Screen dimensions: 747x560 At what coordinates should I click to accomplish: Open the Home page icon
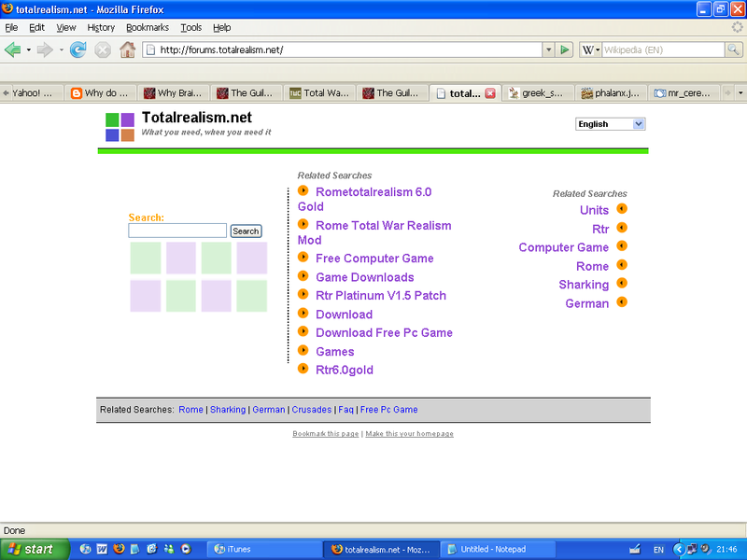pos(127,49)
